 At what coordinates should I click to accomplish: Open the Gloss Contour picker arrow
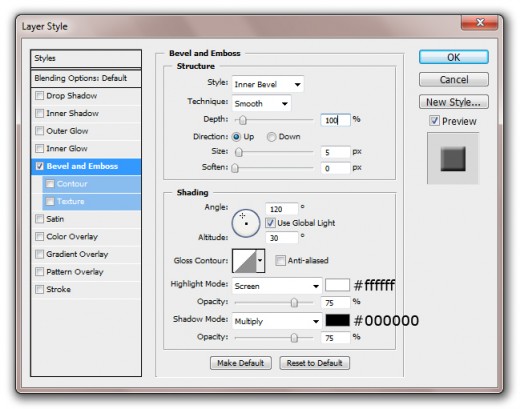[260, 260]
